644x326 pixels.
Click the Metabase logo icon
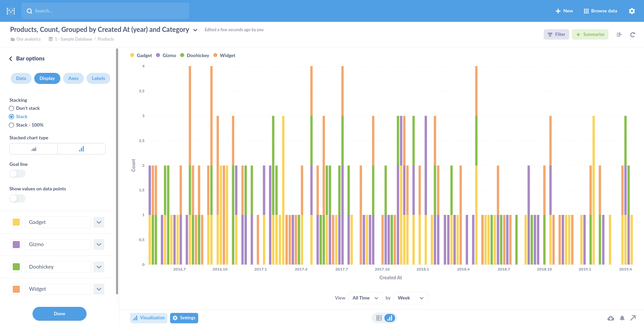(x=11, y=11)
